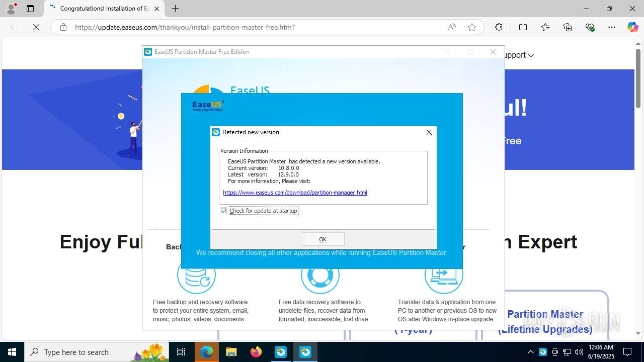Click the taskbar search box
This screenshot has width=644, height=362.
(x=96, y=352)
